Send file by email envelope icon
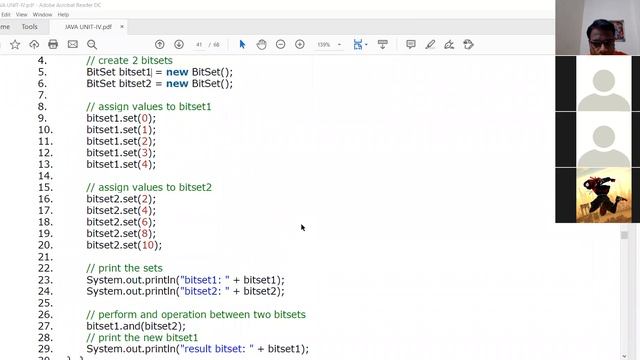640x360 pixels. pyautogui.click(x=73, y=44)
